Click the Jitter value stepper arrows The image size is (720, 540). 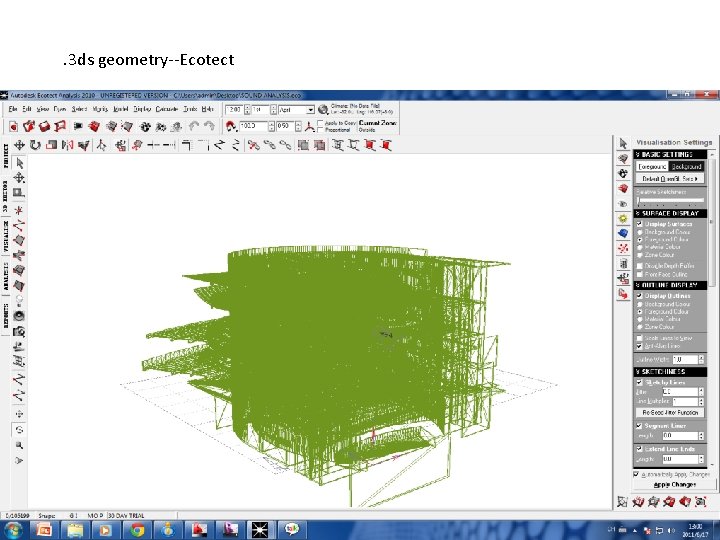(701, 392)
